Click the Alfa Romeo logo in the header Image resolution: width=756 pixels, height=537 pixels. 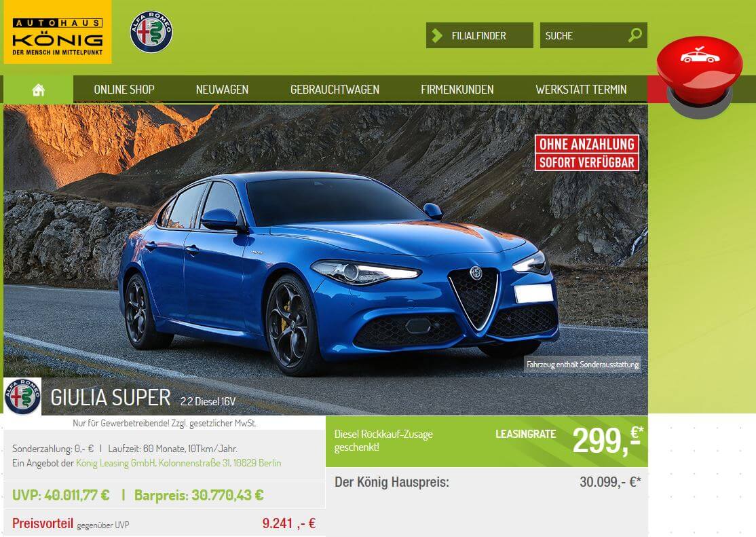tap(151, 32)
